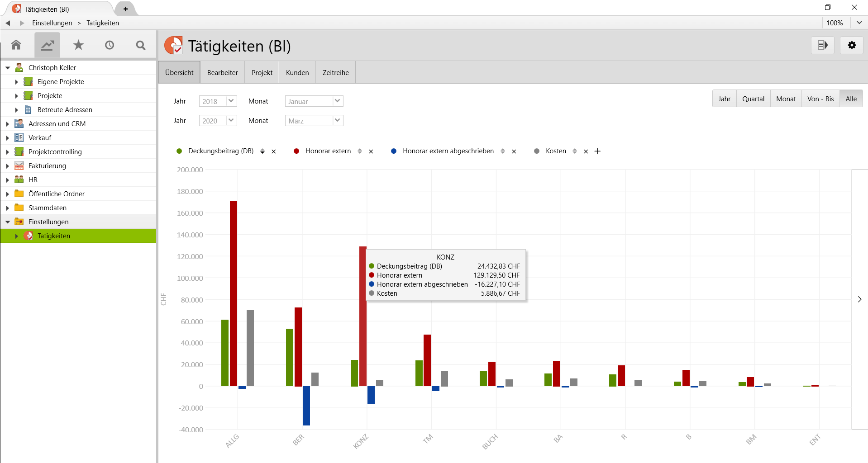Open recent items clock icon
The image size is (868, 463).
109,45
